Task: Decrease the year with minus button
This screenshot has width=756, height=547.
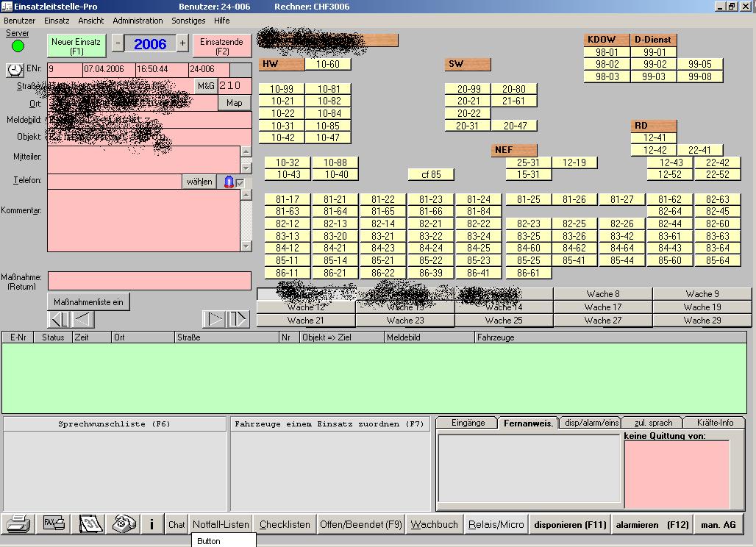Action: tap(118, 44)
